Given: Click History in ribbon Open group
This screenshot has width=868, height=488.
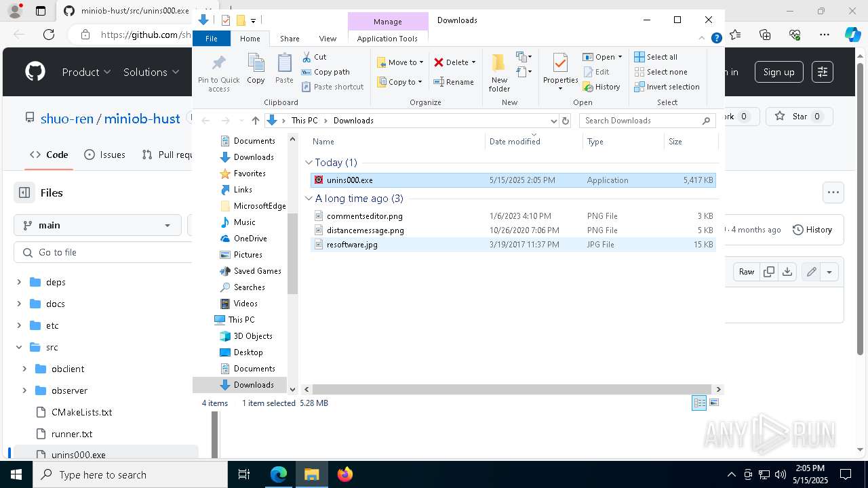Looking at the screenshot, I should point(601,87).
